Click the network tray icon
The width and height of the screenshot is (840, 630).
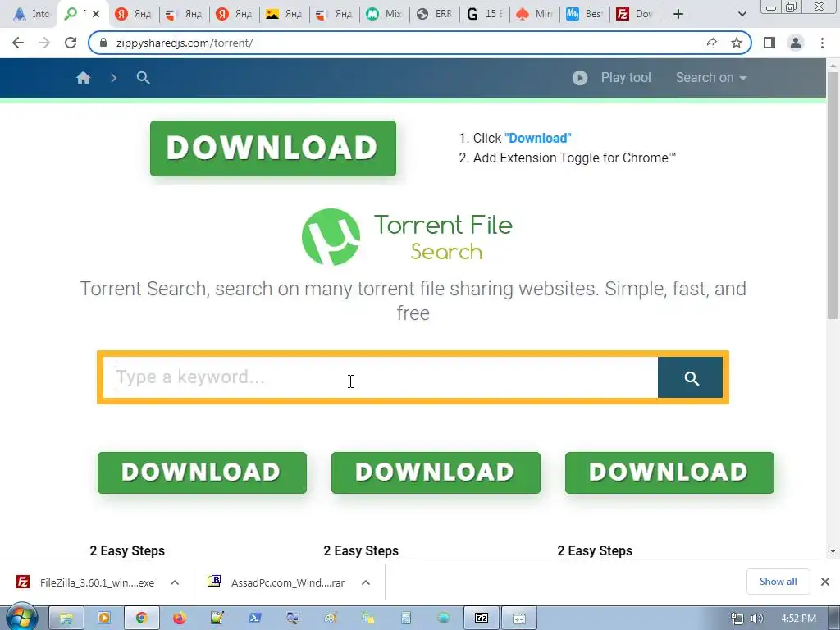click(x=737, y=619)
